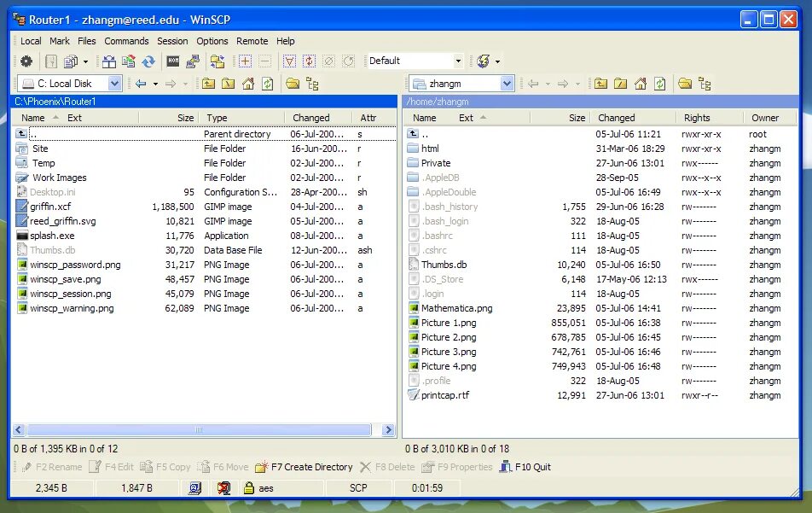The image size is (812, 513).
Task: Open the Mark menu
Action: [x=60, y=41]
